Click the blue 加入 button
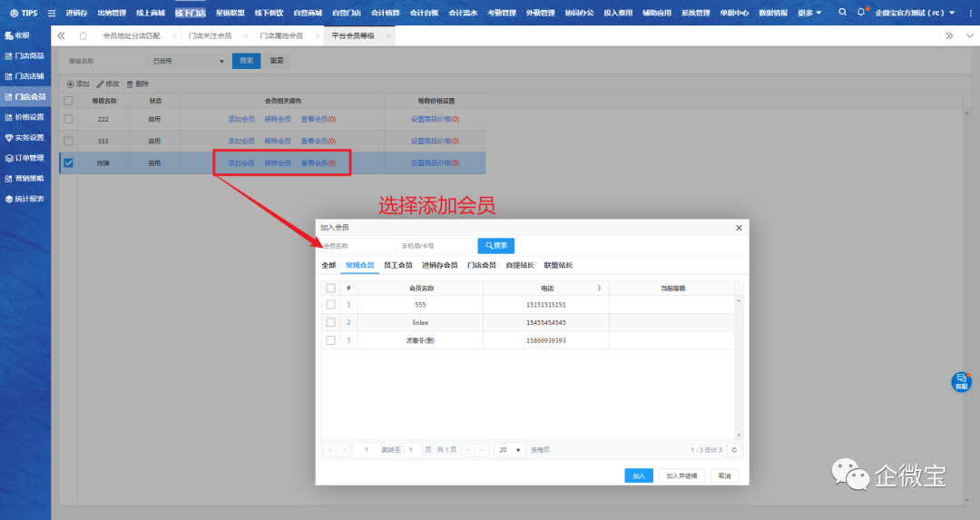 point(638,476)
